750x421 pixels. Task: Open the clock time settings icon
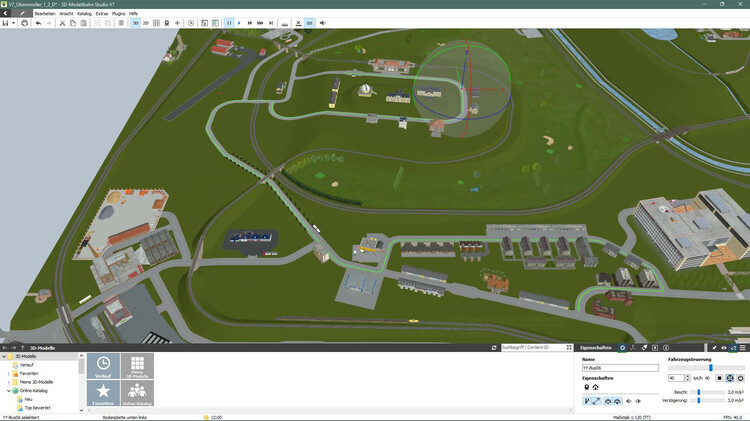191,22
